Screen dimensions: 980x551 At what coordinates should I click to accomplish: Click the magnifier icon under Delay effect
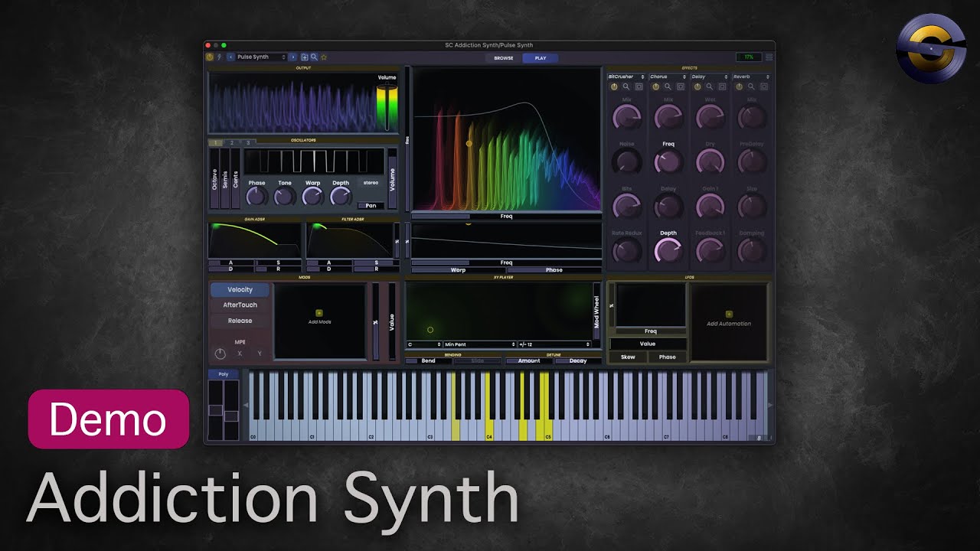tap(710, 86)
